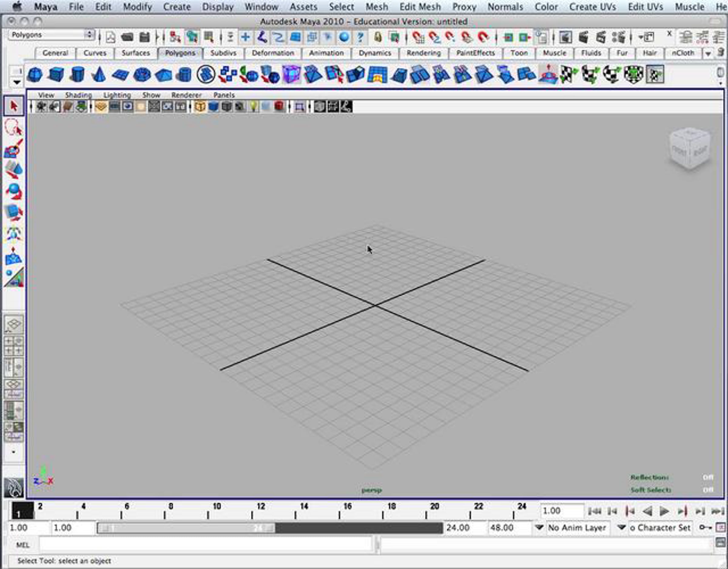This screenshot has height=569, width=728.
Task: Toggle use all lights bulb icon
Action: click(253, 107)
